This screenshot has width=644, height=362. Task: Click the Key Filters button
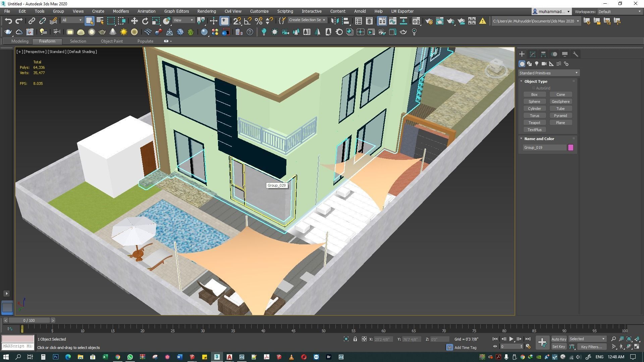591,347
